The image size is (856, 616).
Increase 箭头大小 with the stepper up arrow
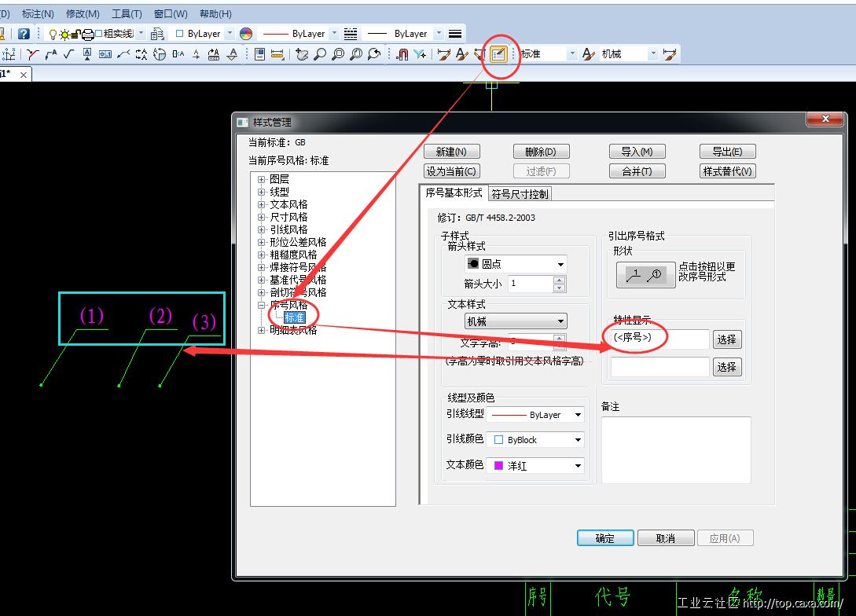tap(559, 280)
